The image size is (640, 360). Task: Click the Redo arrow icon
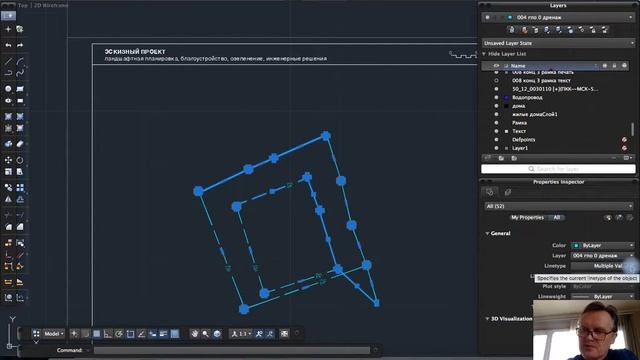(x=20, y=45)
